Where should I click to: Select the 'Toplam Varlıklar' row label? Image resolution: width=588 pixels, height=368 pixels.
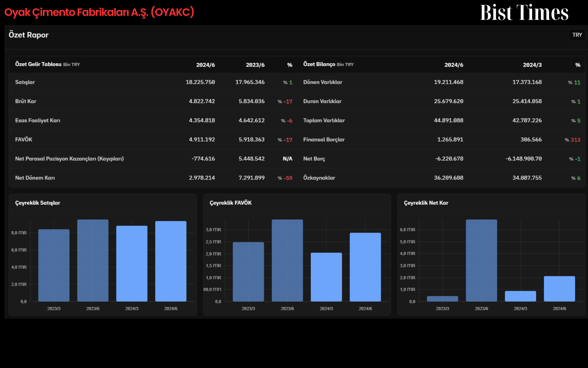point(324,120)
